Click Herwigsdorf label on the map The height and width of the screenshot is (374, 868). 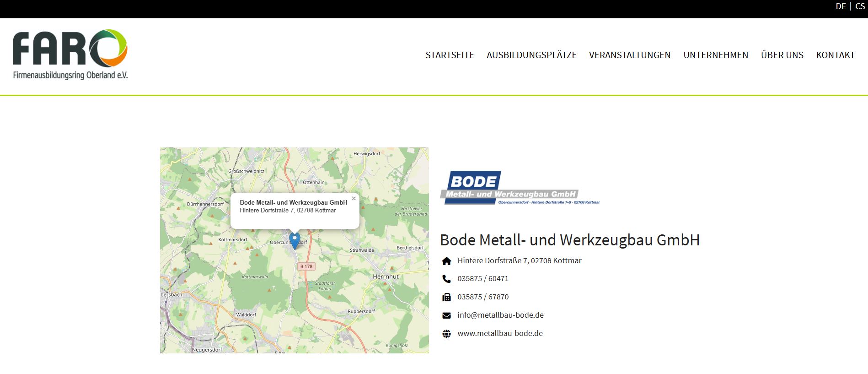point(367,154)
